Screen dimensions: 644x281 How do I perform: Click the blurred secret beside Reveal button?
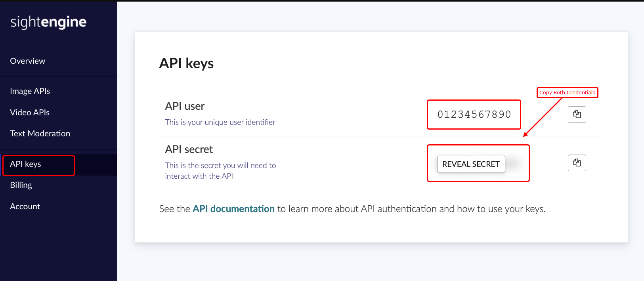click(514, 164)
